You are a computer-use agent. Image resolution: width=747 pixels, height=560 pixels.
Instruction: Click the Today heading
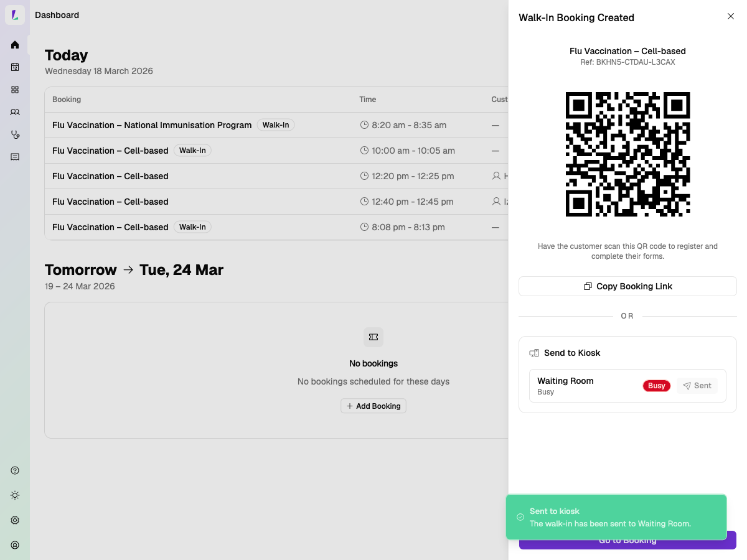coord(67,55)
